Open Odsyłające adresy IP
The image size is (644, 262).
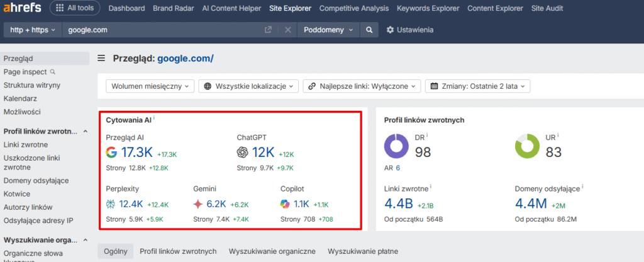[38, 220]
